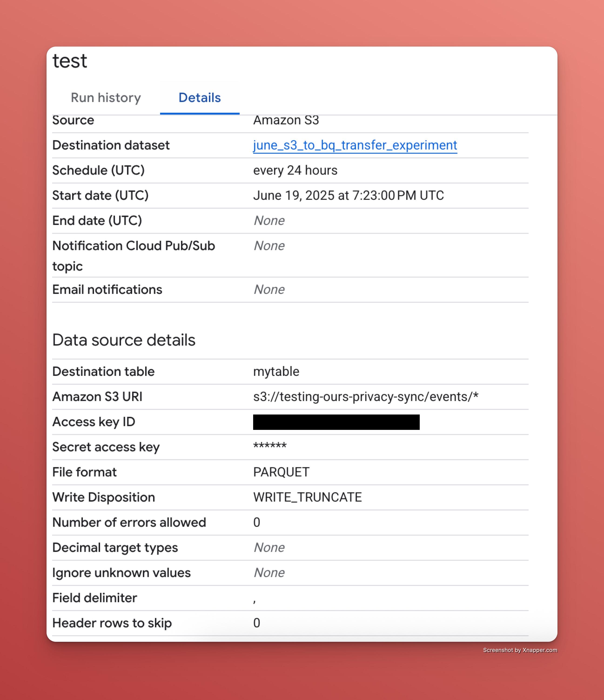This screenshot has height=700, width=604.
Task: Click the Screenshot by Xnapper.com watermark
Action: pos(520,650)
